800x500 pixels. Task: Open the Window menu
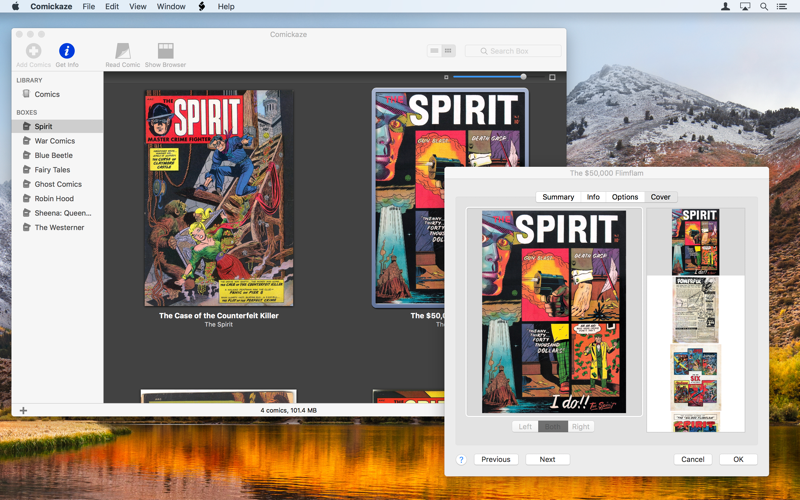pyautogui.click(x=171, y=6)
